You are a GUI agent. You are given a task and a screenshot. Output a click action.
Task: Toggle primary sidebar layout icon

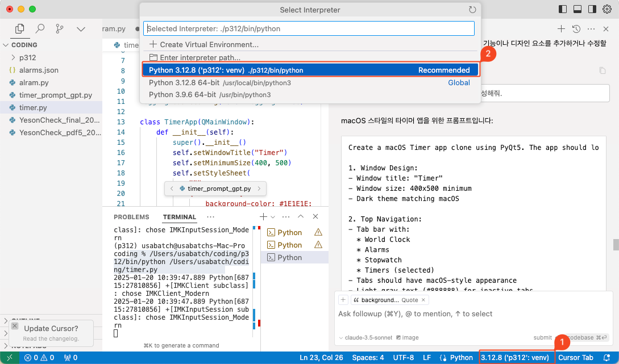pos(563,9)
